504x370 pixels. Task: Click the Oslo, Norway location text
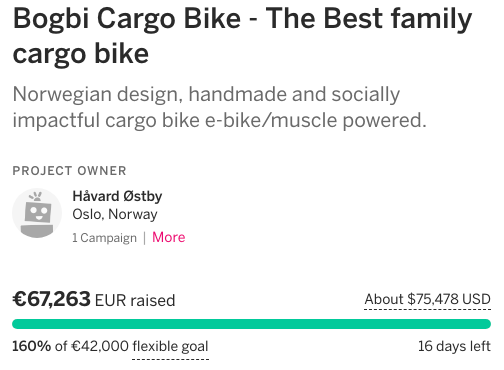[115, 214]
